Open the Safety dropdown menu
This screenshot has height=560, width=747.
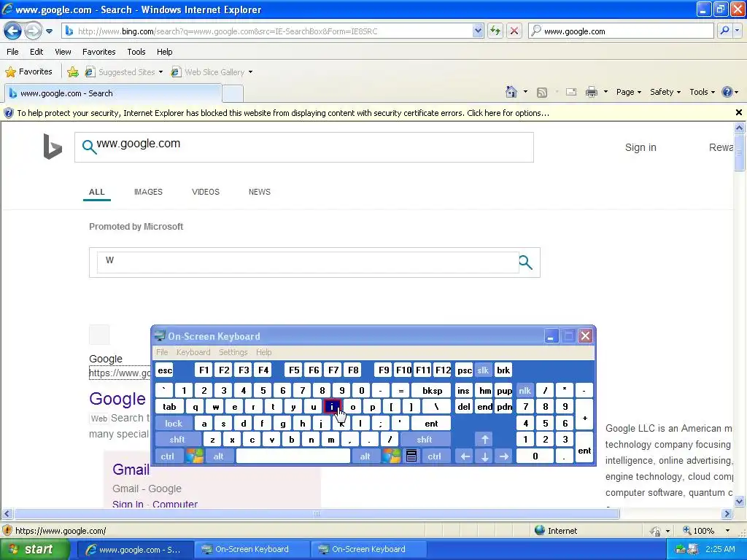(x=665, y=92)
